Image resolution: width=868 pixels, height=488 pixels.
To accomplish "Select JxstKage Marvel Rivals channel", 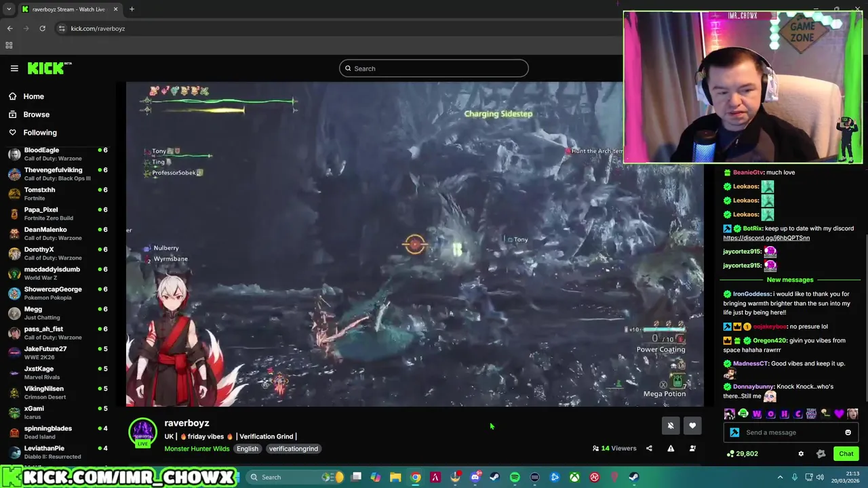I will coord(58,373).
